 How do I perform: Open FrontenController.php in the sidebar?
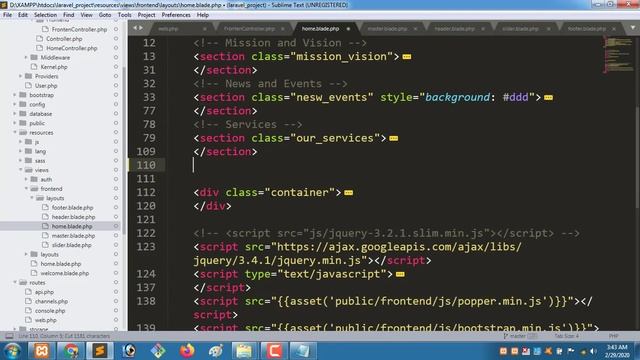pos(79,29)
